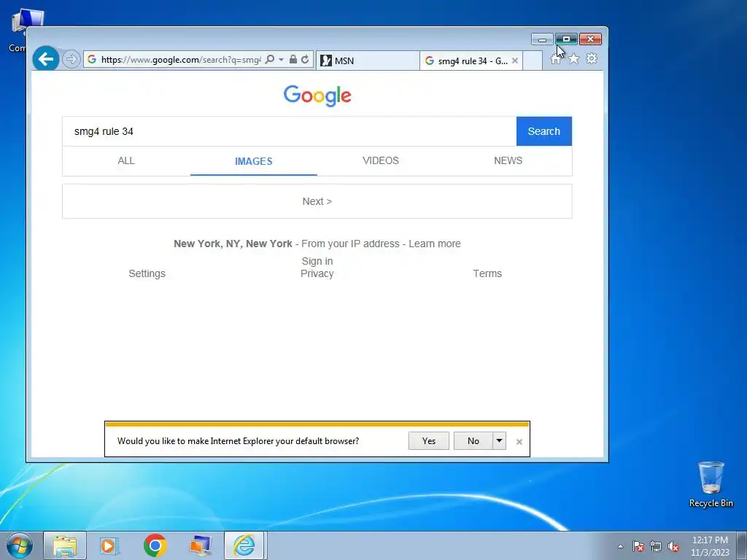The height and width of the screenshot is (560, 747).
Task: Expand the address bar autocomplete dropdown arrow
Action: tap(281, 59)
